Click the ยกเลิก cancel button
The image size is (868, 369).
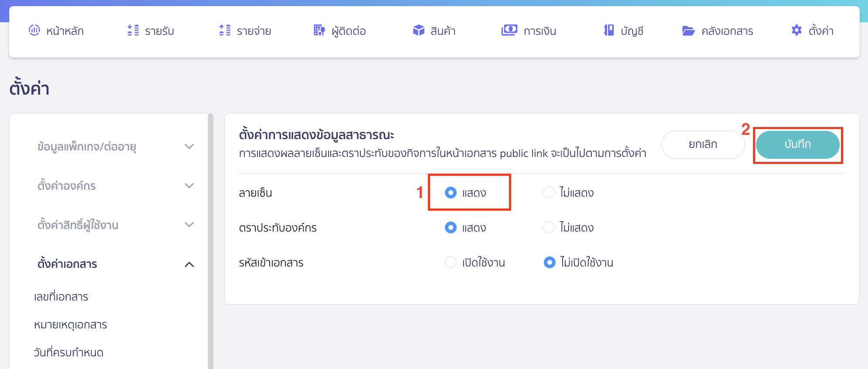pyautogui.click(x=703, y=144)
